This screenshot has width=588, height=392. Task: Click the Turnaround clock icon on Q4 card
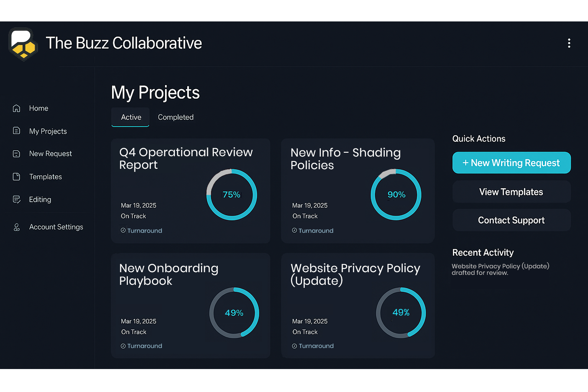coord(122,230)
